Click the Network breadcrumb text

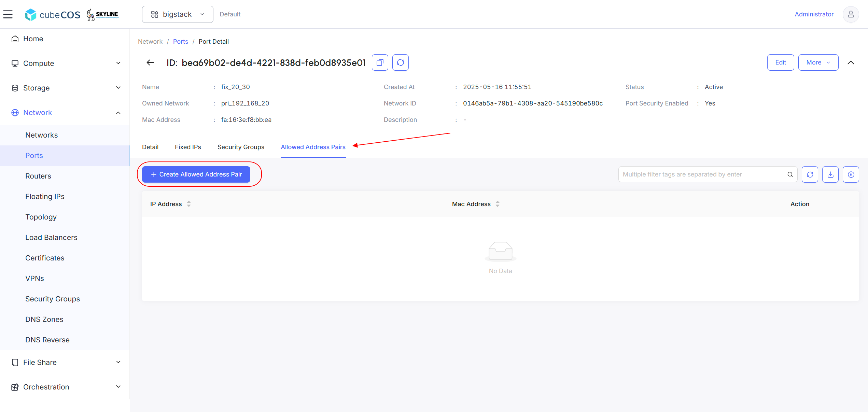(x=150, y=42)
